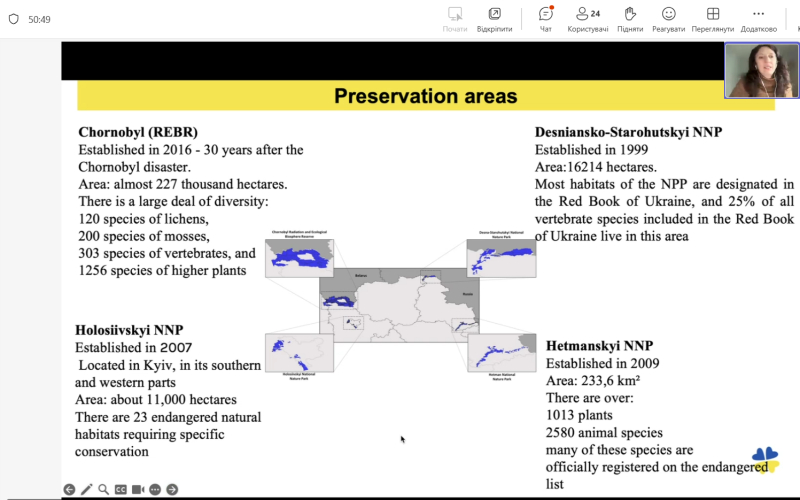Open the Переглянути view options
Screen dimensions: 800x500
[x=712, y=18]
